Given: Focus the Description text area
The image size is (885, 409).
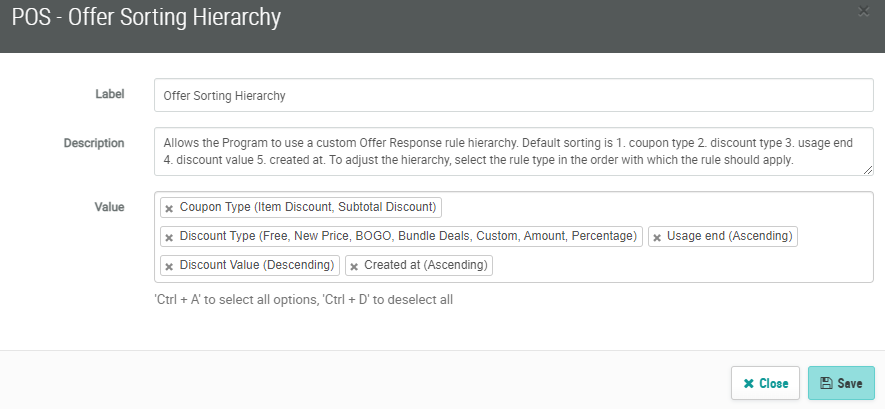Looking at the screenshot, I should coord(514,151).
